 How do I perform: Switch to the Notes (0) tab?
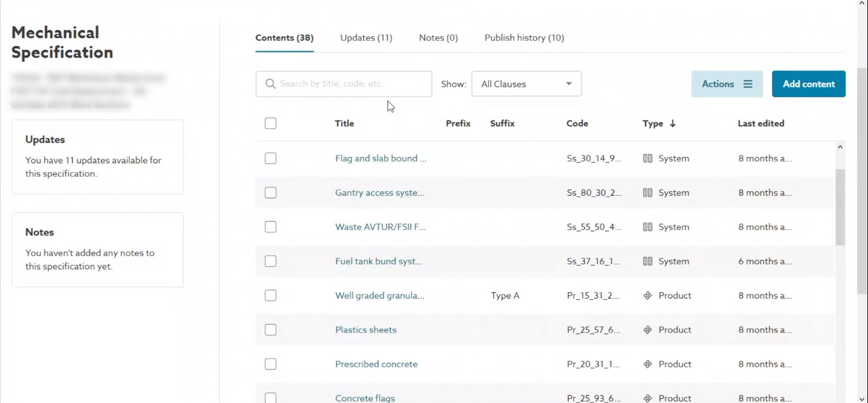point(438,38)
